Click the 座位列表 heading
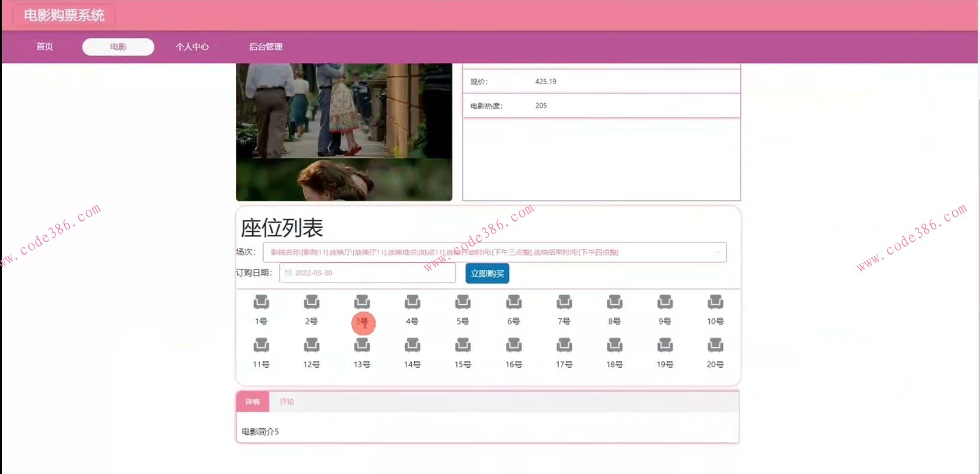This screenshot has width=980, height=474. [282, 228]
